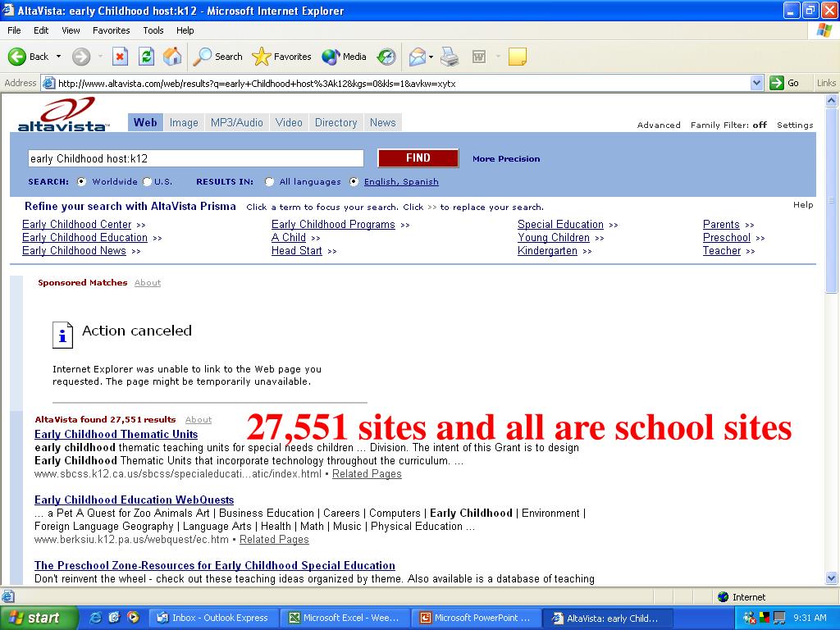Open the Video search tab
Image resolution: width=840 pixels, height=630 pixels.
[x=289, y=123]
